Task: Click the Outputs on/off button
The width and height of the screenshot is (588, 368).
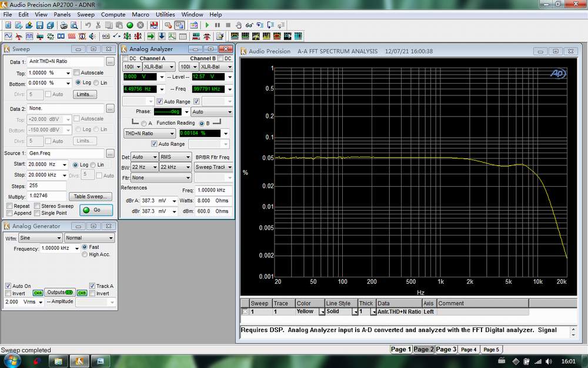Action: [59, 292]
